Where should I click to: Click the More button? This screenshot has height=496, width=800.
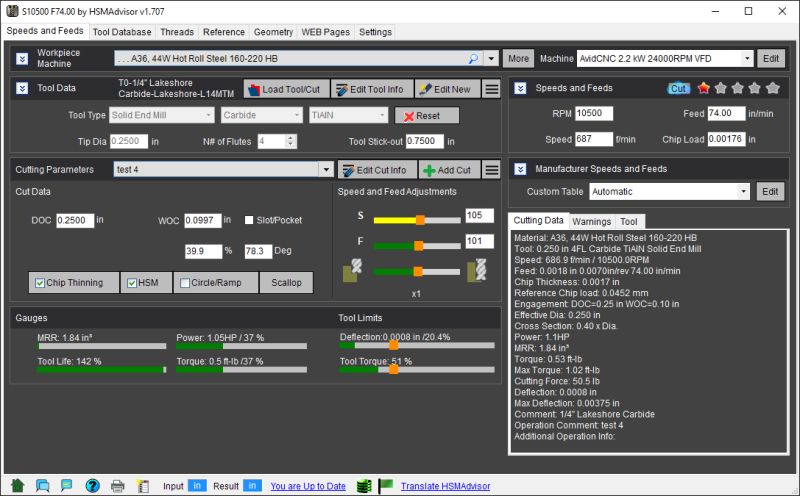(518, 59)
